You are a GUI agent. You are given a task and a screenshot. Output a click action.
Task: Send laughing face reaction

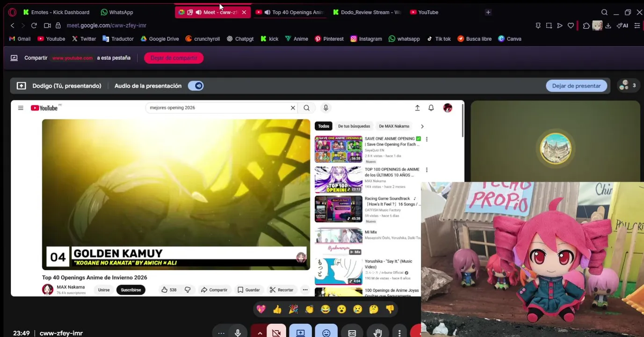point(326,309)
